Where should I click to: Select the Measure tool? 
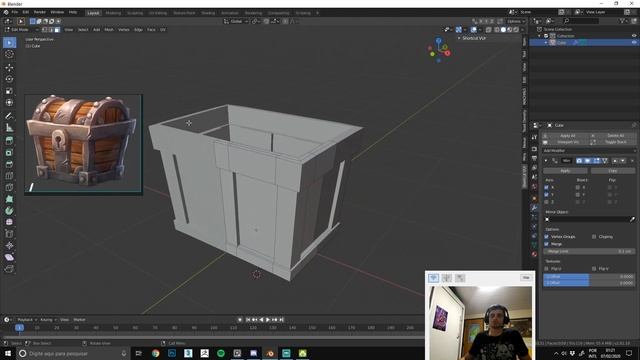coord(9,128)
